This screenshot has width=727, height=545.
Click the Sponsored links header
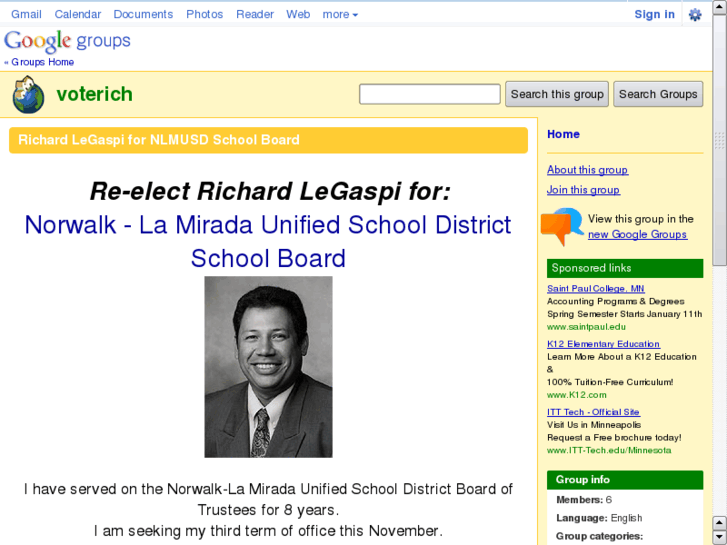point(625,268)
